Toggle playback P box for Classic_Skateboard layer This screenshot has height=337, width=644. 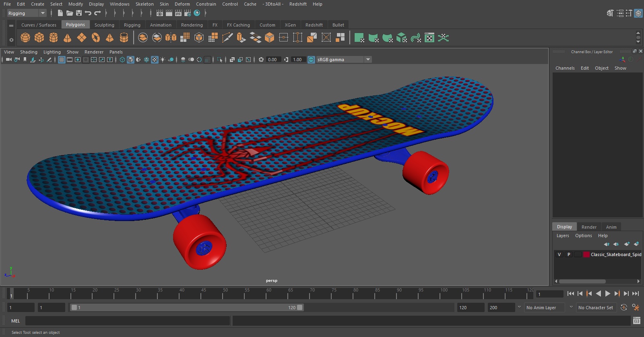pos(569,254)
